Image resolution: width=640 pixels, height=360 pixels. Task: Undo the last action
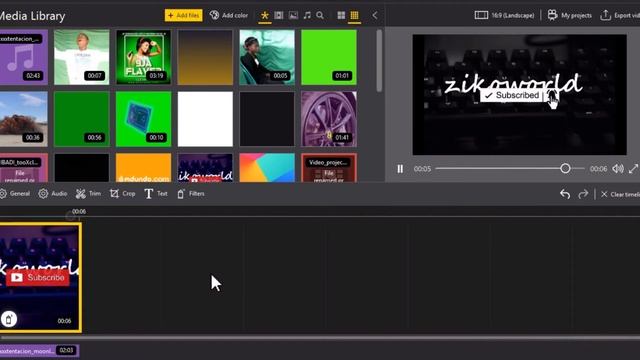point(565,194)
